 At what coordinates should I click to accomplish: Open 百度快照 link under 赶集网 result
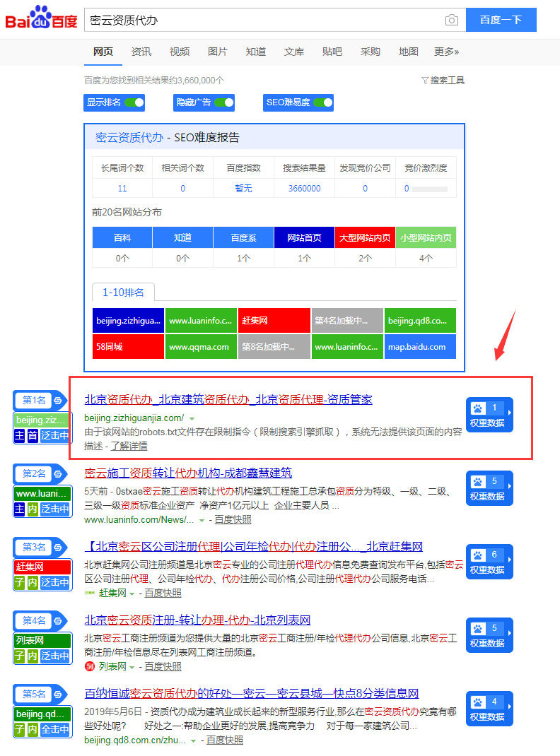[x=163, y=593]
